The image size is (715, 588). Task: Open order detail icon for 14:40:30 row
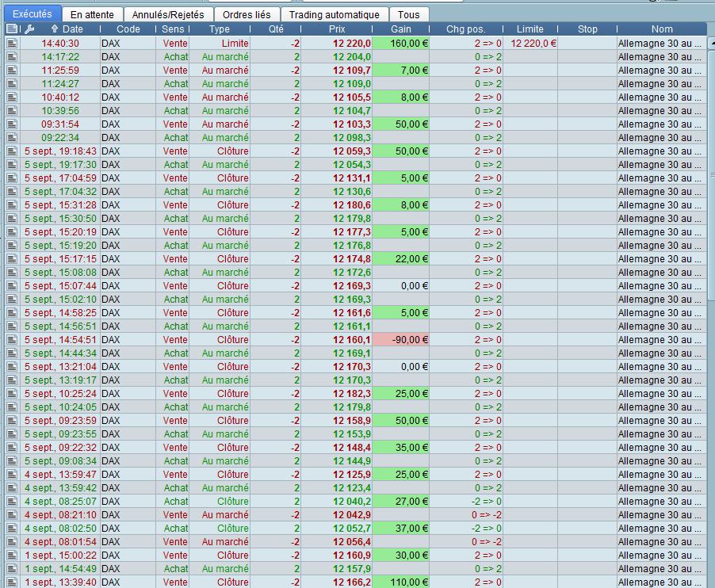pos(13,44)
